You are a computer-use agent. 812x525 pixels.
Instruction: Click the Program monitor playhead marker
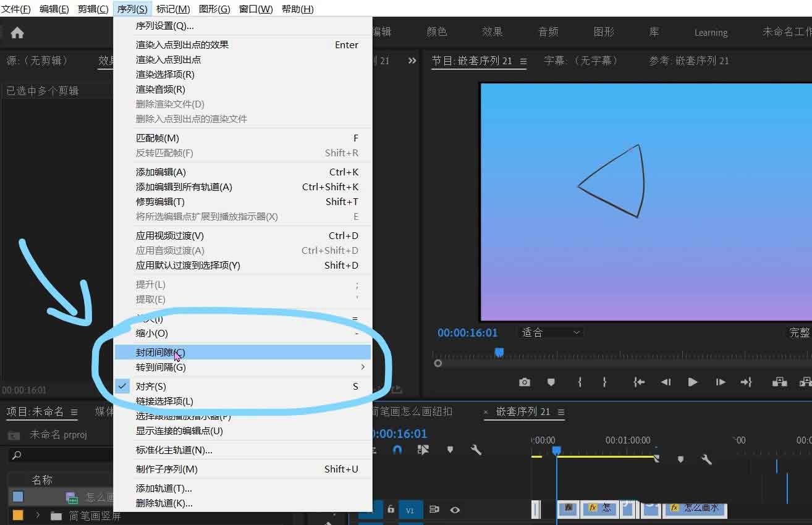[x=499, y=352]
